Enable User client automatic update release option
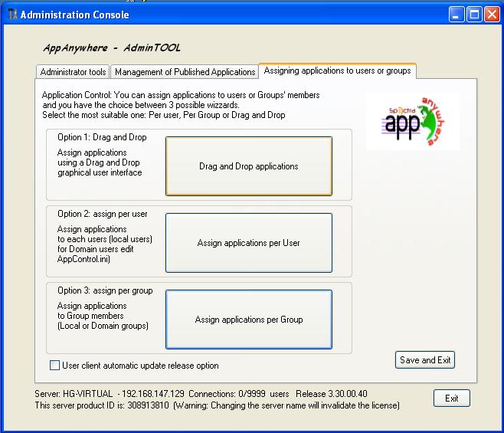This screenshot has height=433, width=504. point(54,366)
